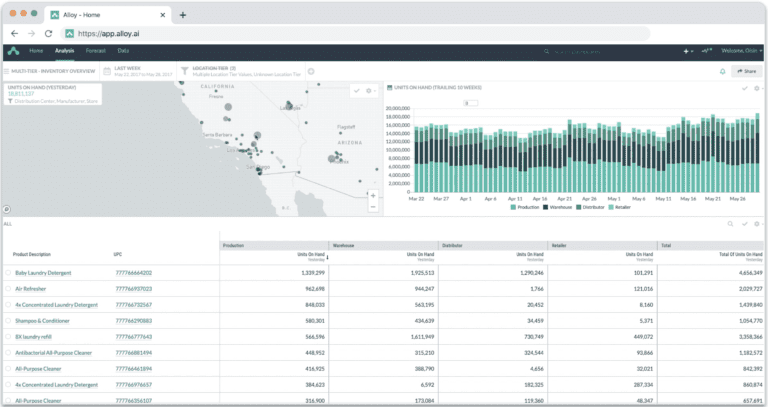This screenshot has width=768, height=407.
Task: Select the Air Refresher row radio button
Action: click(x=7, y=288)
